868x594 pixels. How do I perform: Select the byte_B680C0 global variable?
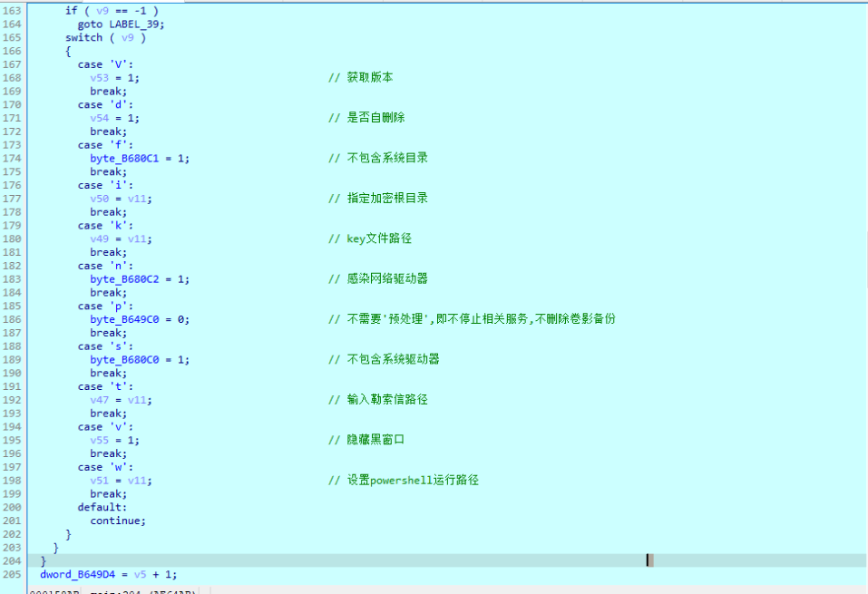[x=124, y=360]
